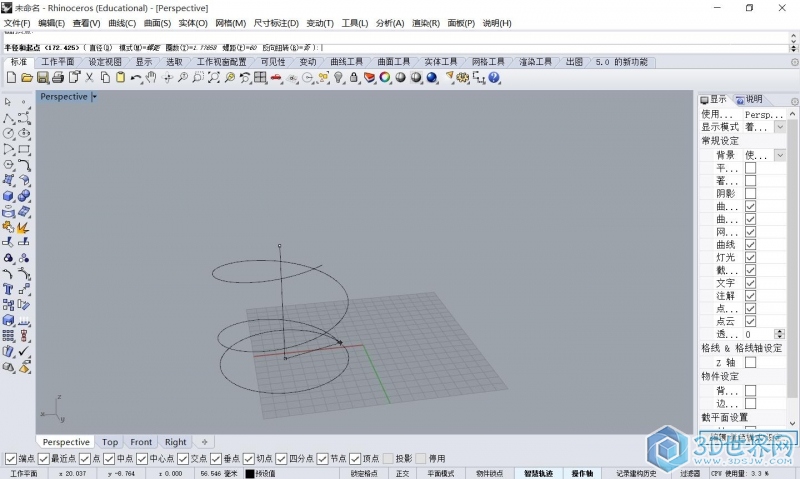800x479 pixels.
Task: Click the Help question mark icon
Action: pyautogui.click(x=494, y=78)
